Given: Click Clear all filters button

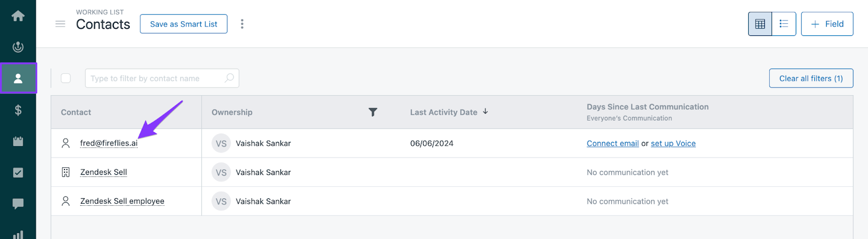Looking at the screenshot, I should (810, 78).
